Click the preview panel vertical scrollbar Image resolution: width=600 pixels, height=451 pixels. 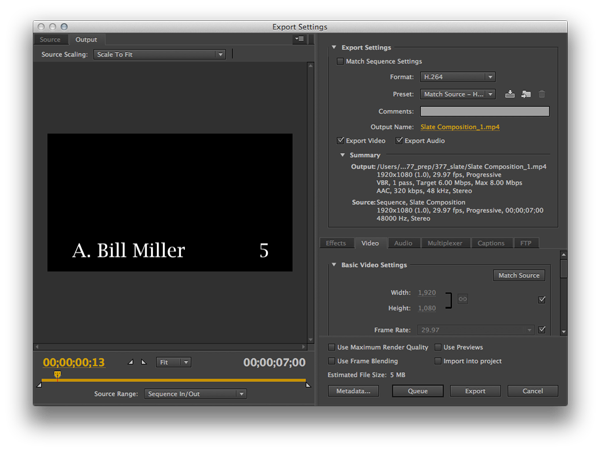(x=311, y=203)
